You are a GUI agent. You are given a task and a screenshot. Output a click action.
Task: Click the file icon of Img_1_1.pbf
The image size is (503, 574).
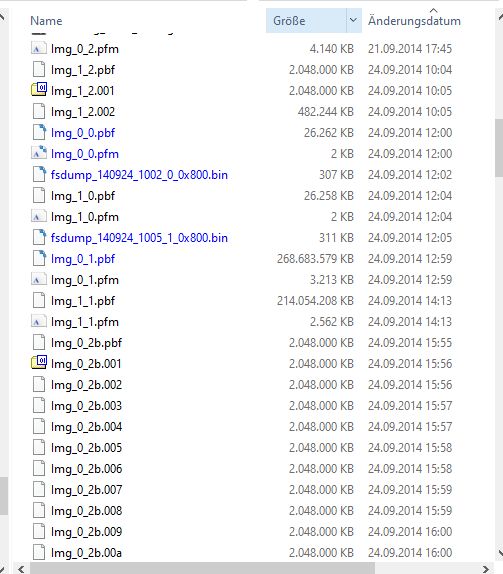pyautogui.click(x=39, y=300)
